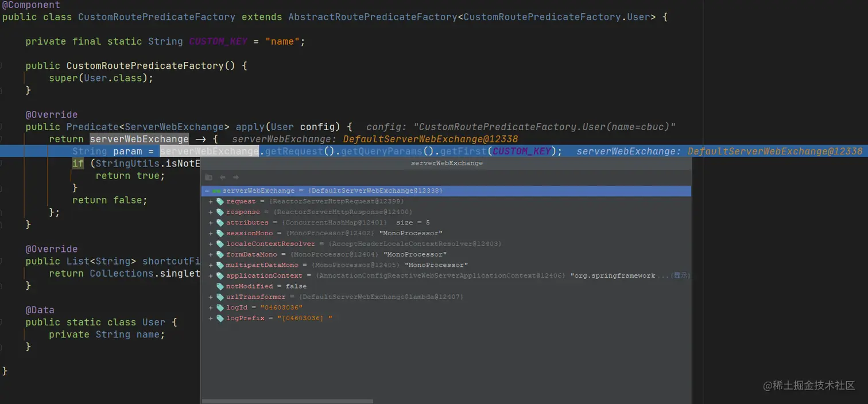Click 'private String name;' field in User class
This screenshot has height=404, width=868.
tap(107, 335)
